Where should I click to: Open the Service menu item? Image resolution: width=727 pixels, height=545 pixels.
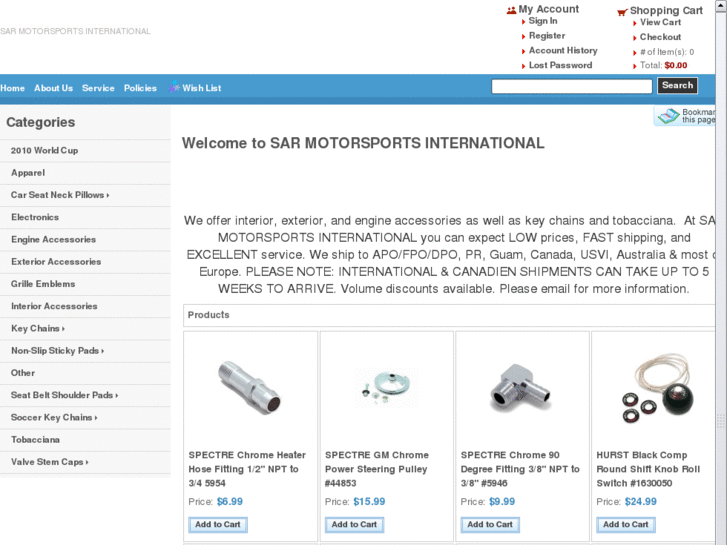(x=98, y=88)
